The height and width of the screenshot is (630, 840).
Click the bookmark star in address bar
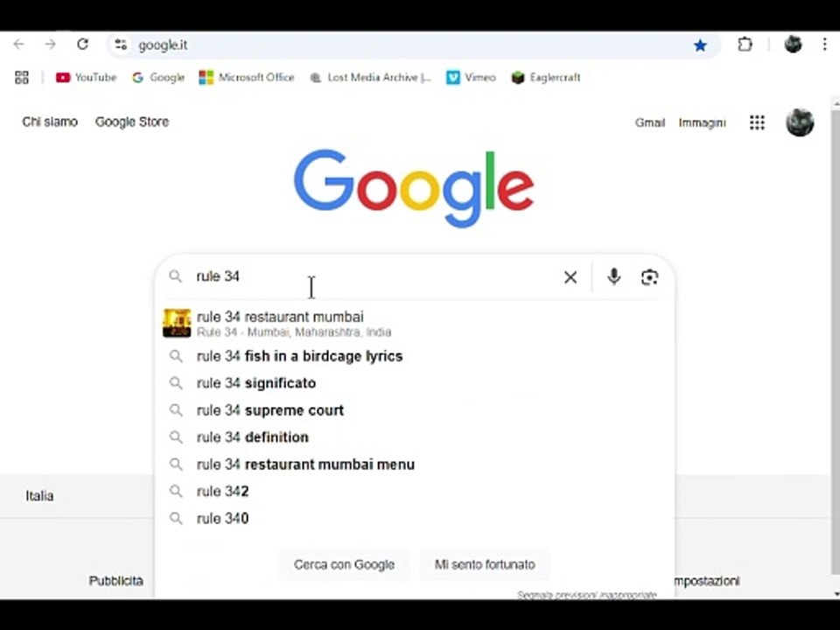click(700, 45)
